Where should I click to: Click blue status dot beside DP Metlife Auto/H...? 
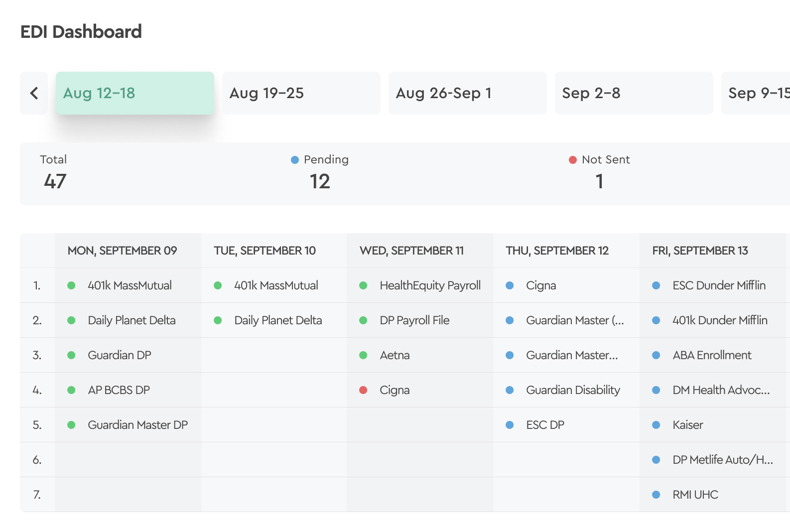coord(656,460)
